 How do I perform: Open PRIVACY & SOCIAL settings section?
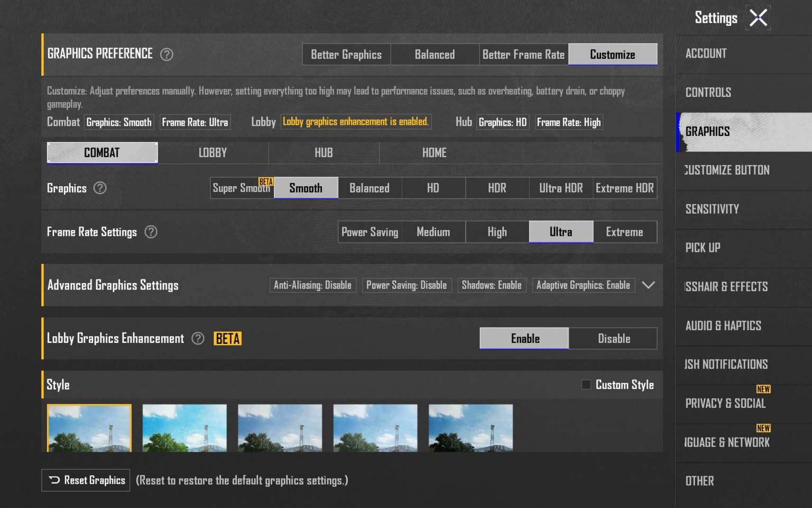744,404
